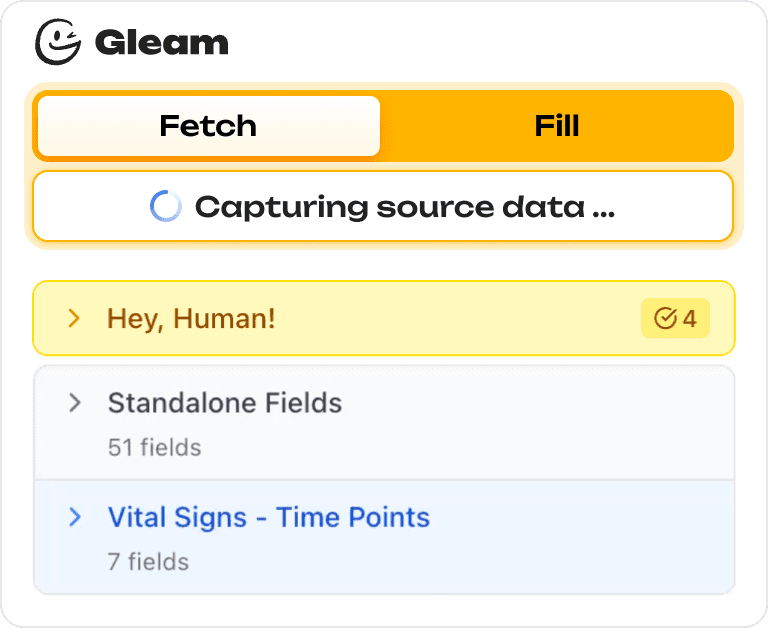Click the blue loading spinner icon
The image size is (768, 628).
(x=165, y=207)
